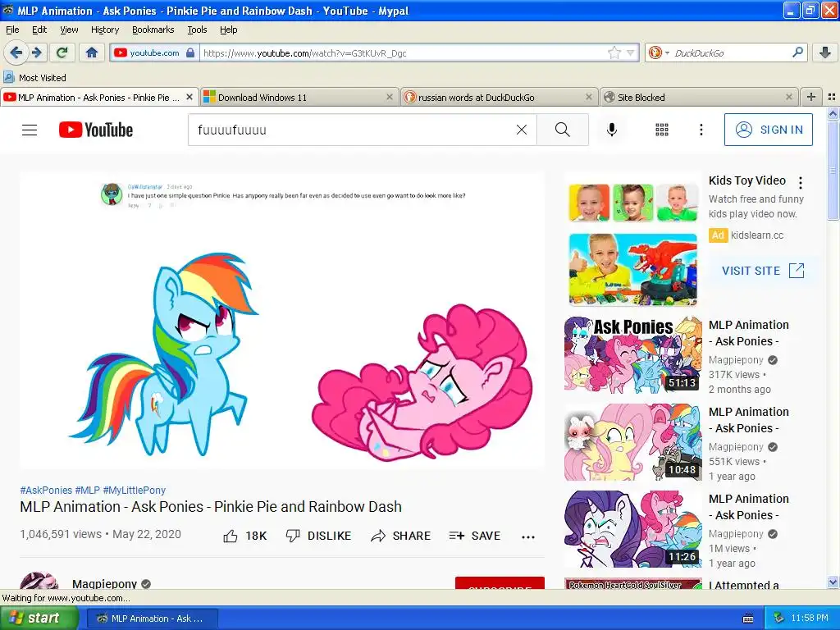The image size is (840, 630).
Task: Open the History menu
Action: [104, 30]
